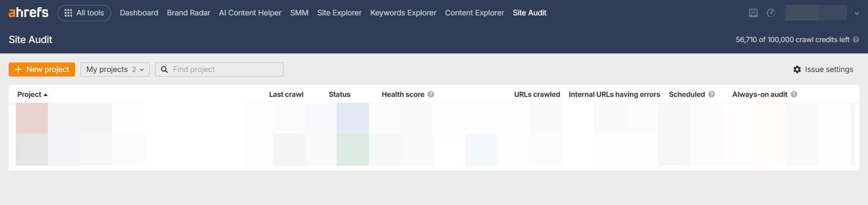Open Keywords Explorer from the navigation
The image size is (868, 205).
(x=403, y=13)
